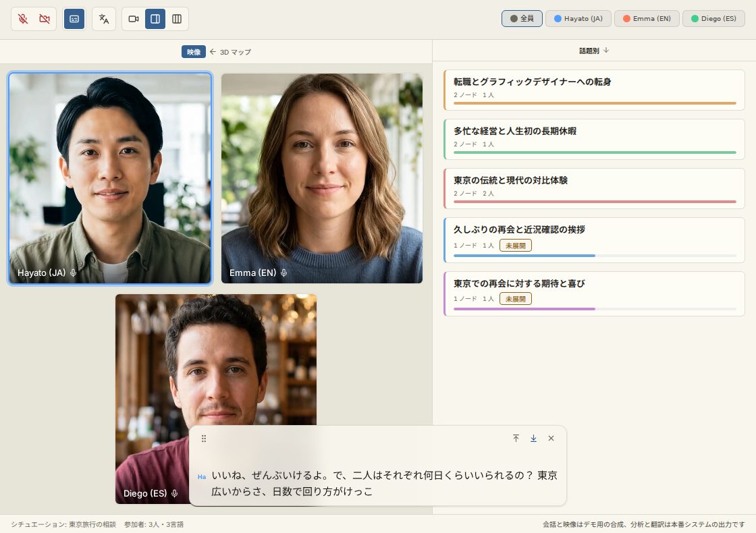The image size is (756, 533).
Task: Select the three-column layout icon
Action: [x=177, y=19]
